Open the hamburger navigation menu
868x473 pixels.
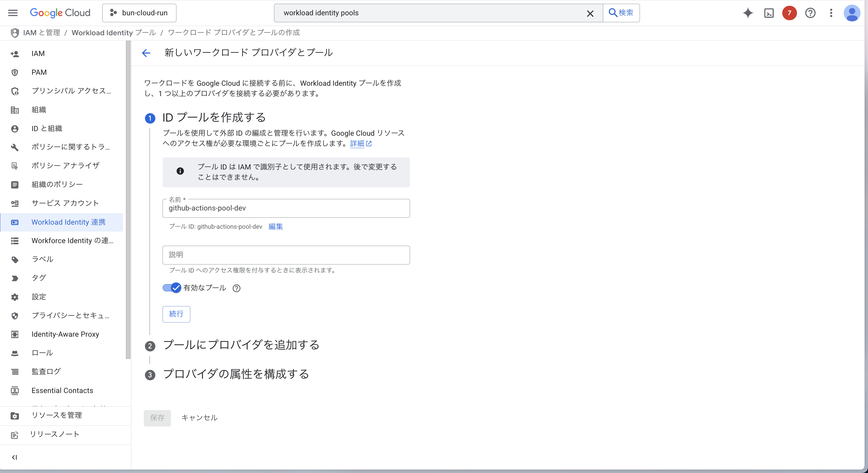pos(13,13)
